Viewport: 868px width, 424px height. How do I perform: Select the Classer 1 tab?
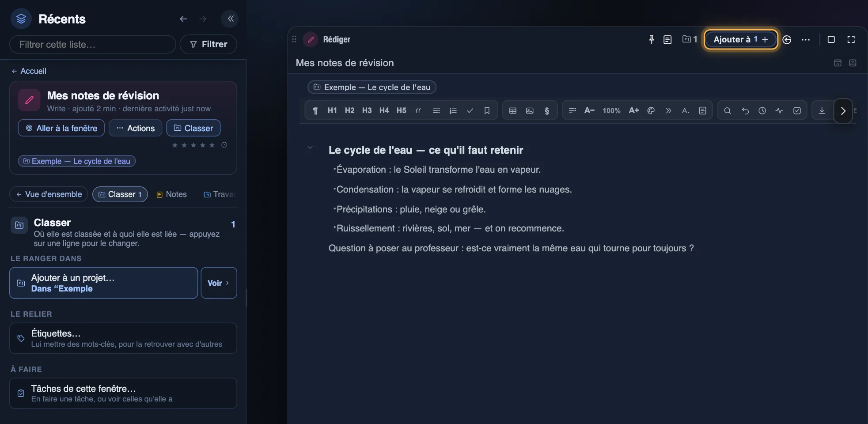[x=120, y=194]
